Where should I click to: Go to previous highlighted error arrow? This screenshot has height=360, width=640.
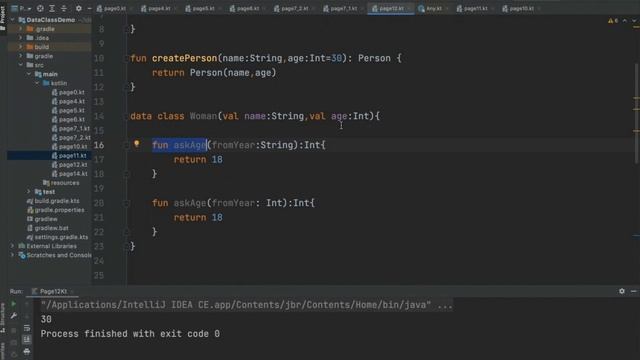pyautogui.click(x=624, y=20)
